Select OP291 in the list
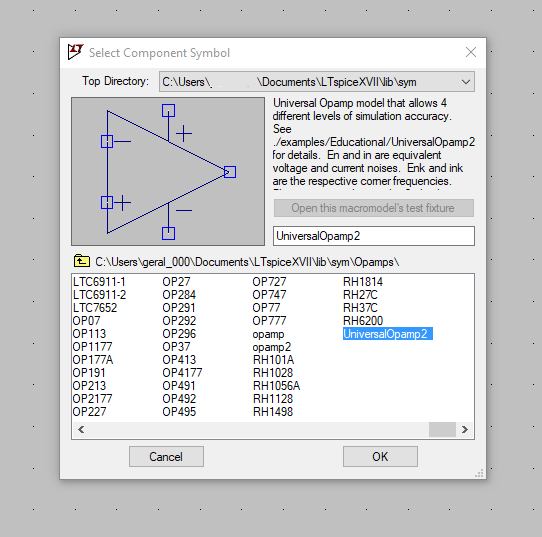The width and height of the screenshot is (542, 537). tap(179, 308)
